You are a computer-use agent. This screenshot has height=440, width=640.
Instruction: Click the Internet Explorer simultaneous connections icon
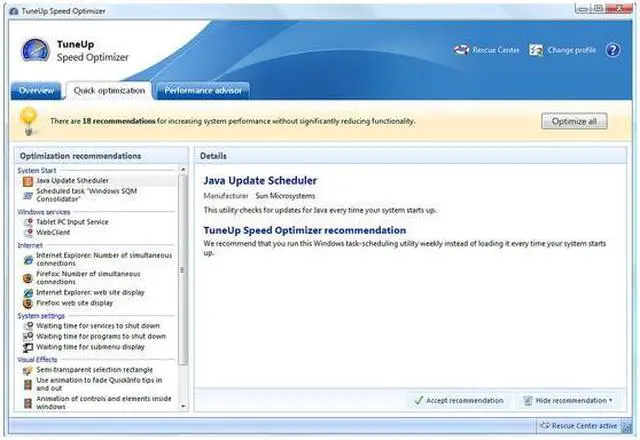click(28, 260)
